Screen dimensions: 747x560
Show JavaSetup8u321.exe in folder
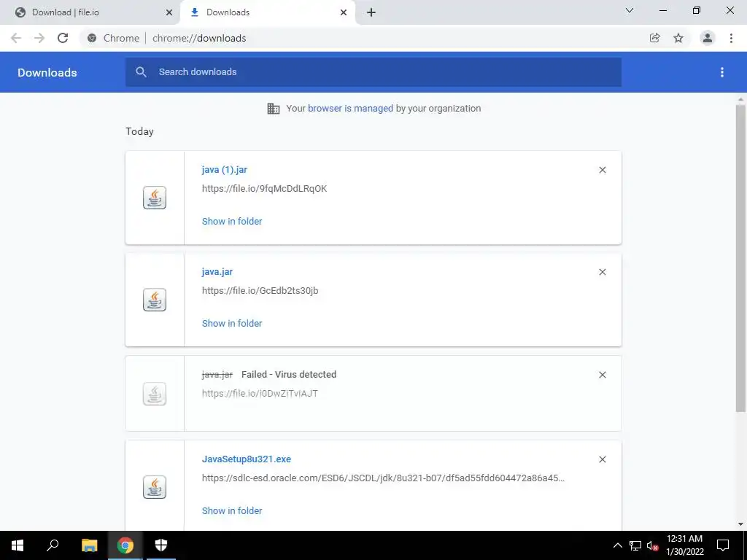[232, 511]
